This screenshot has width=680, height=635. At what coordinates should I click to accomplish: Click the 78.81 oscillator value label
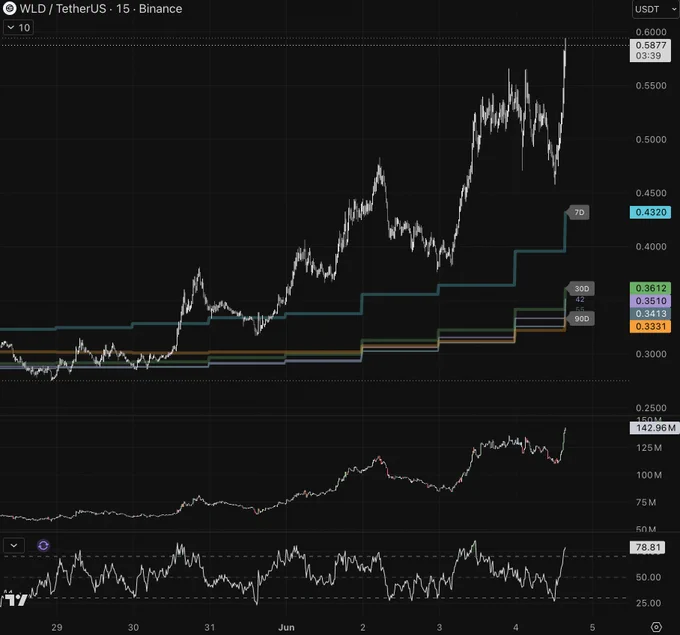click(x=647, y=547)
